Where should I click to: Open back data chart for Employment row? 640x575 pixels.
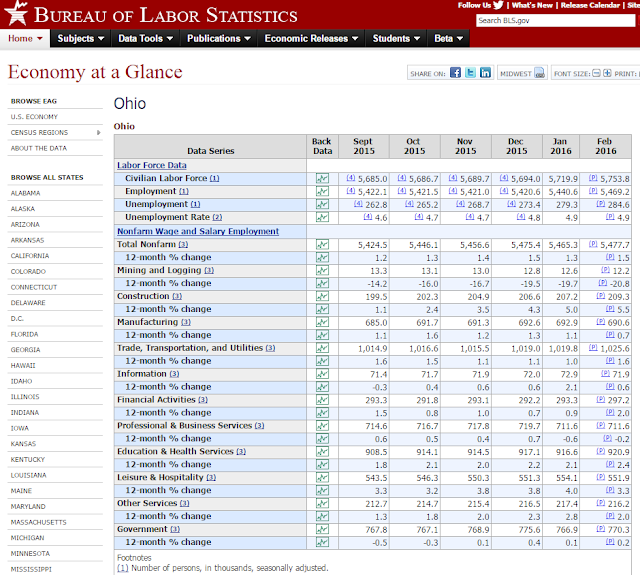322,191
